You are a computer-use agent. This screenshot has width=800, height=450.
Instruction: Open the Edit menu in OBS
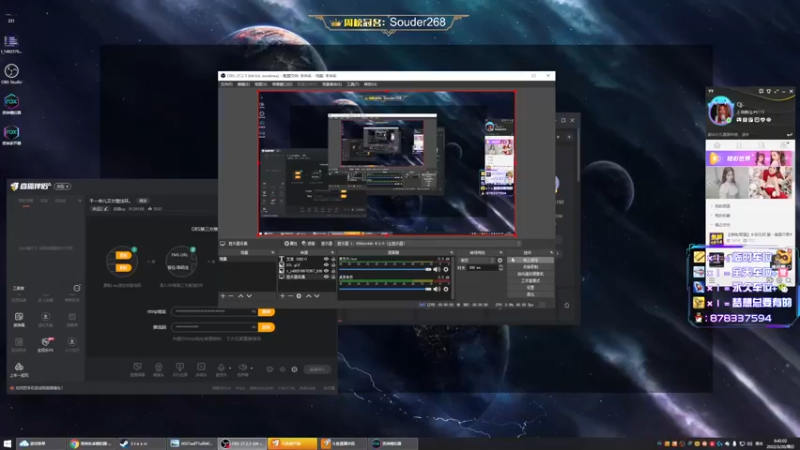pos(244,84)
